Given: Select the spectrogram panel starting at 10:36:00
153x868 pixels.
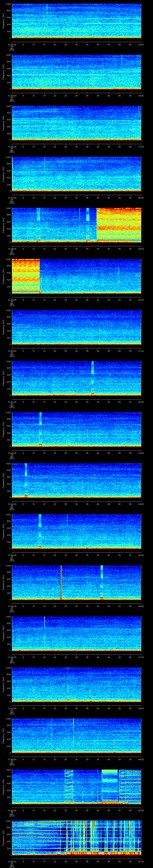Looking at the screenshot, I should pyautogui.click(x=76, y=123).
